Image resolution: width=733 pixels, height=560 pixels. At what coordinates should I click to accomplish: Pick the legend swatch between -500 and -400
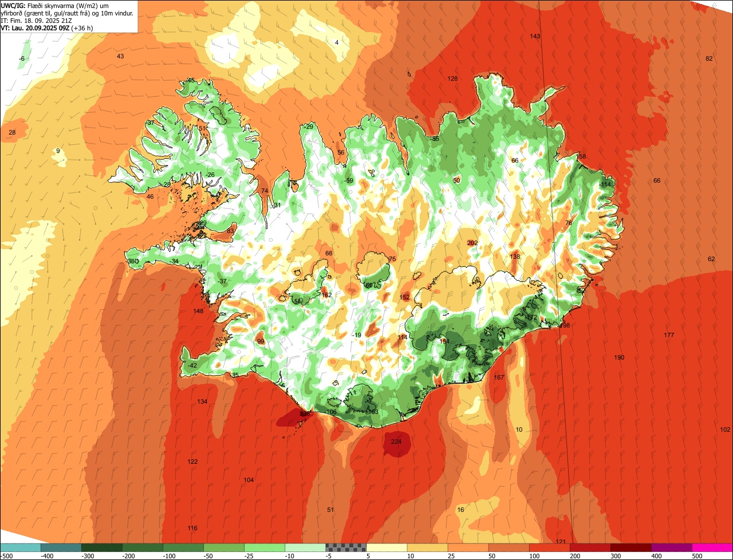pos(20,547)
